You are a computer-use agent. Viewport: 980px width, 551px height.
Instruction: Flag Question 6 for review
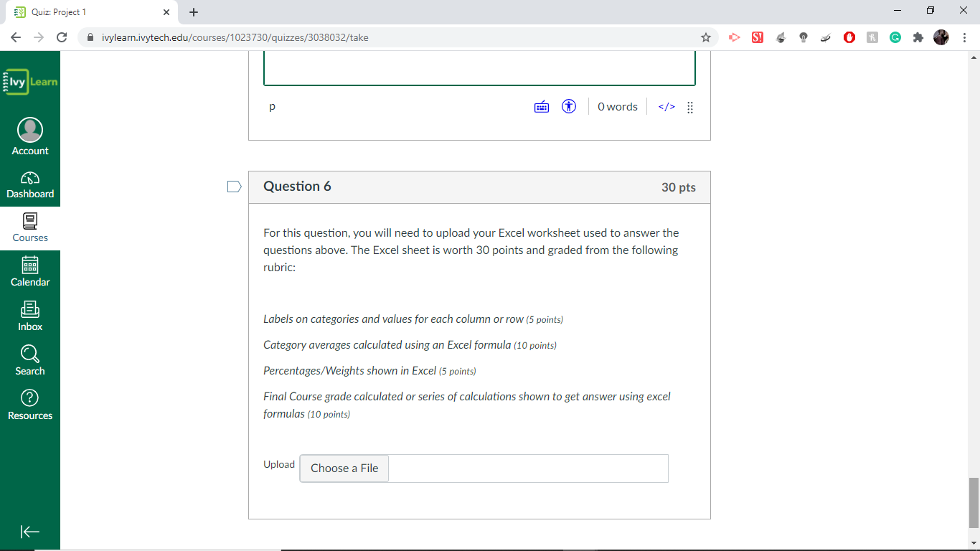(x=234, y=186)
